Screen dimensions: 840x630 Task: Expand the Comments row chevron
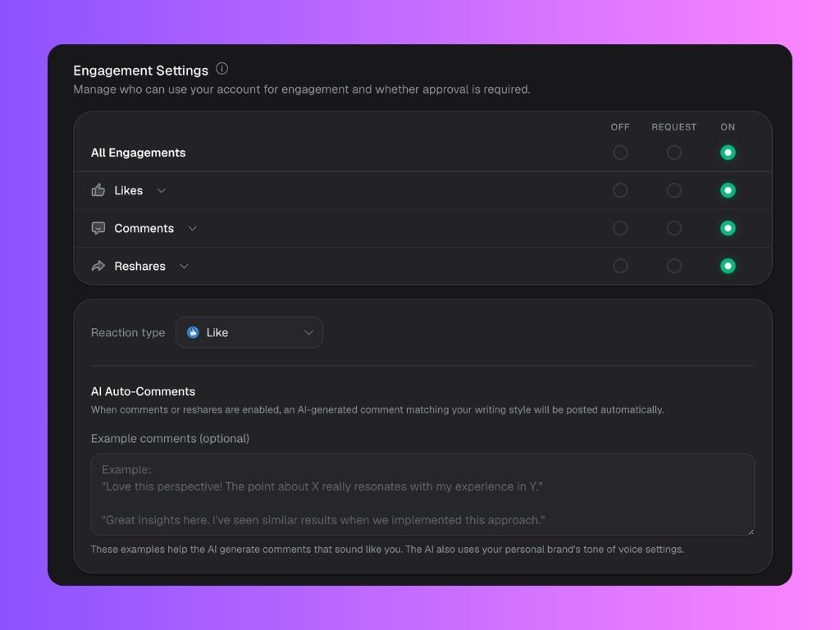(x=192, y=229)
